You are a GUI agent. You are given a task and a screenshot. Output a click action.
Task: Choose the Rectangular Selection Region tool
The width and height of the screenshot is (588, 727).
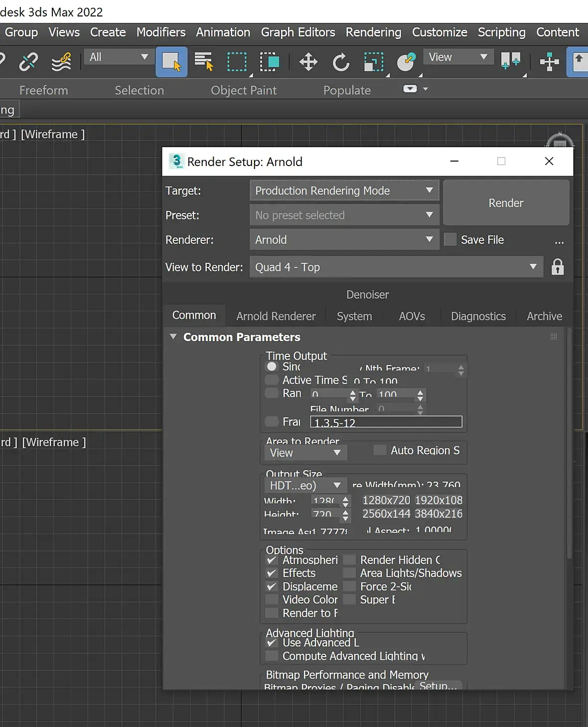click(237, 62)
